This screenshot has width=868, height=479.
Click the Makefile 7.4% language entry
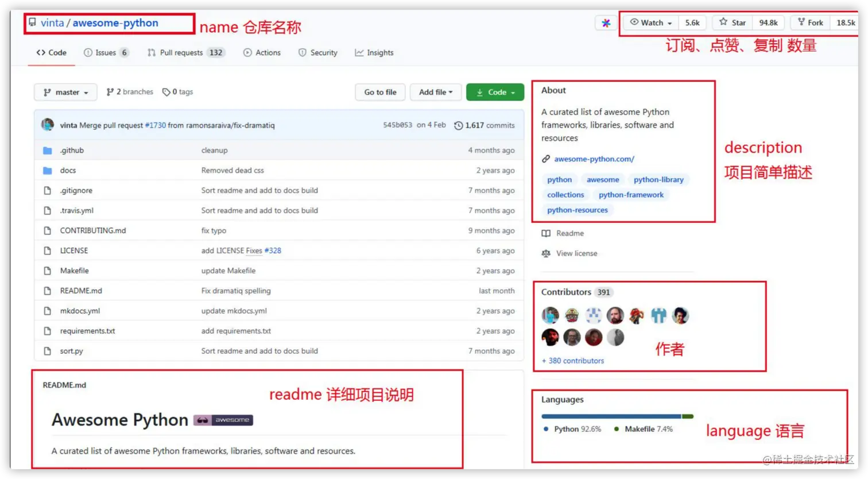[644, 429]
